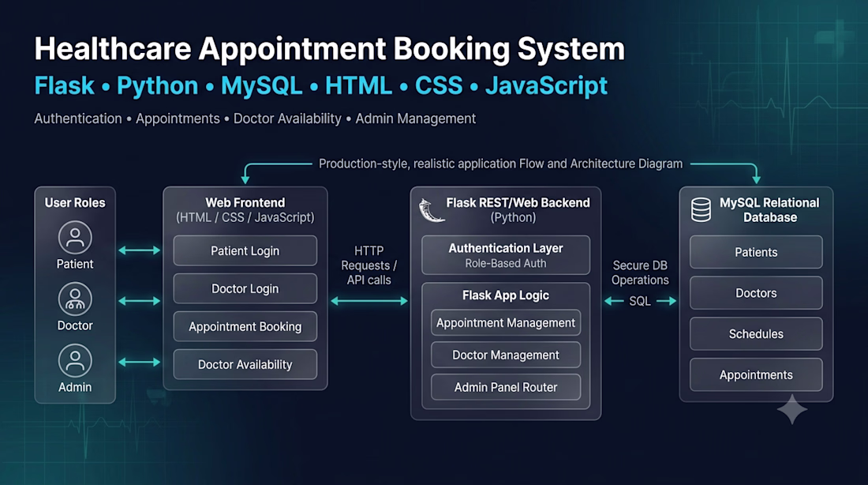Click the Doctor Management box
868x485 pixels.
coord(506,355)
